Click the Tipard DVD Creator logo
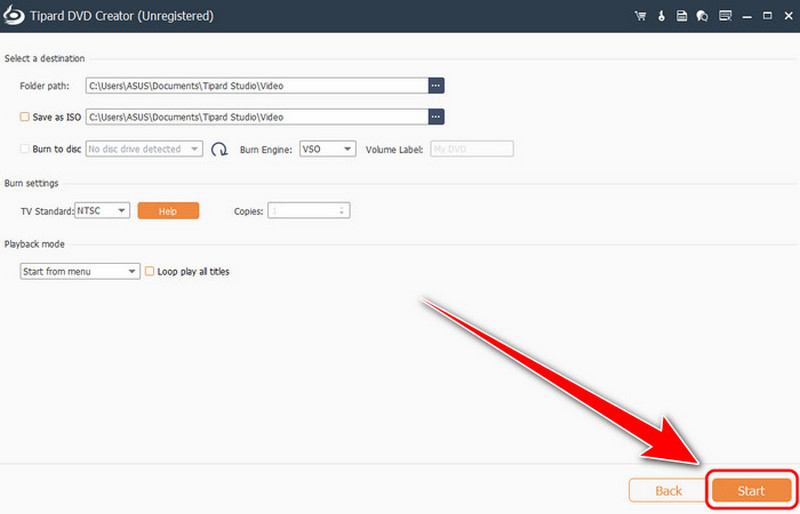 click(14, 16)
